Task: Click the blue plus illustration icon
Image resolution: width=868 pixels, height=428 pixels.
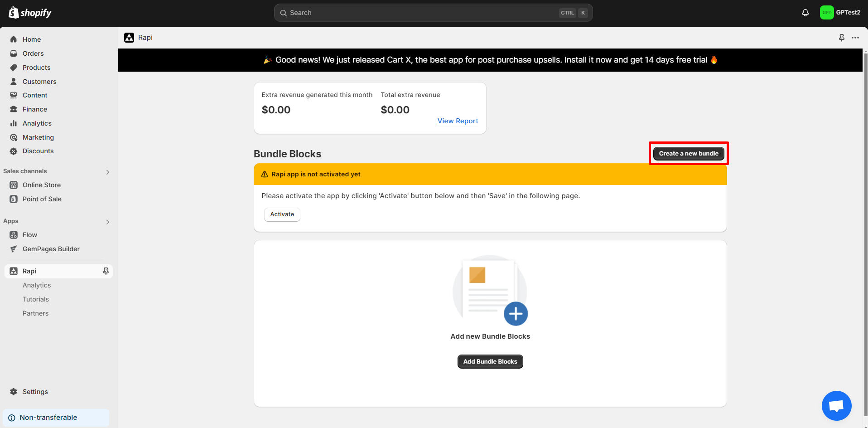Action: click(516, 313)
